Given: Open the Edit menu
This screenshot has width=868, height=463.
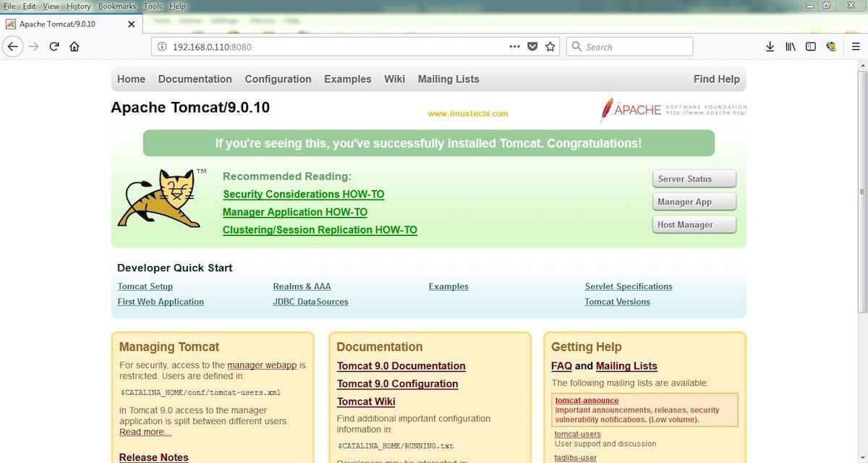Looking at the screenshot, I should (29, 6).
